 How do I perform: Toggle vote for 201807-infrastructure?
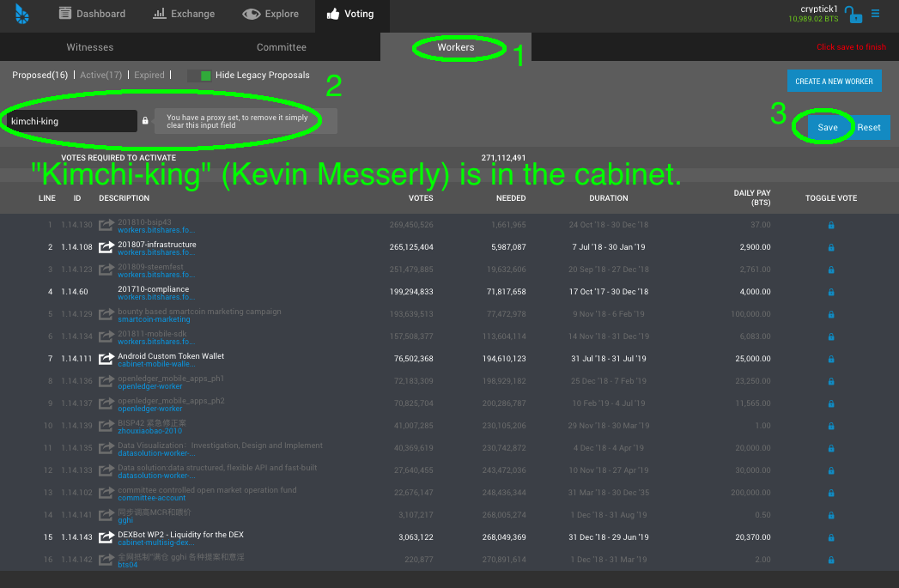(x=831, y=247)
